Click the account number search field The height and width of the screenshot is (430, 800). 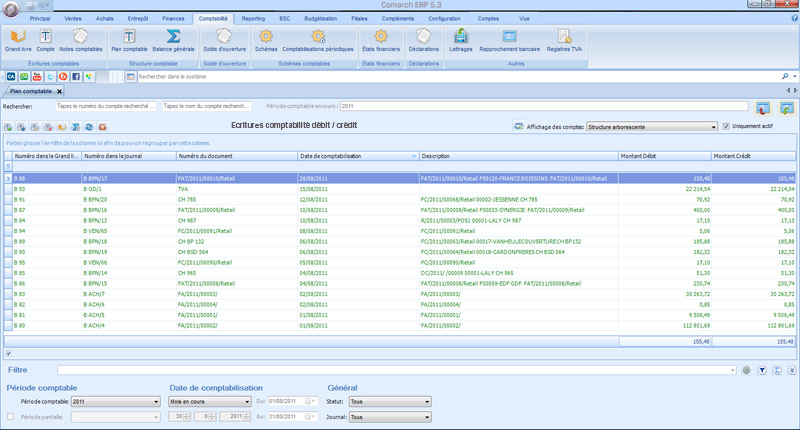[106, 105]
